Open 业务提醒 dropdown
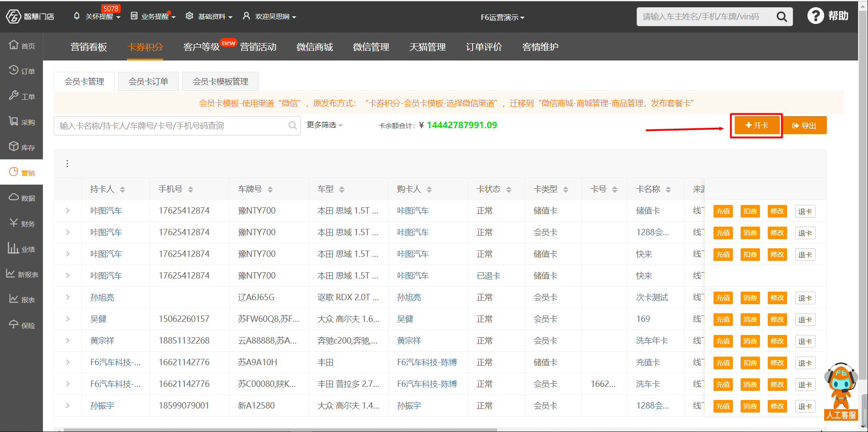The width and height of the screenshot is (868, 432). pos(153,16)
